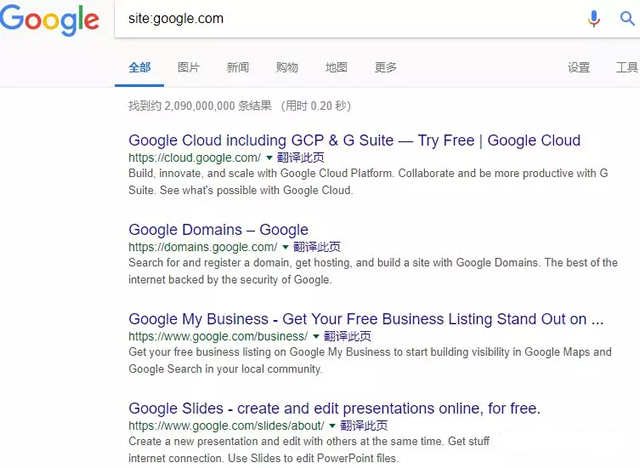The image size is (640, 468).
Task: Click the result count text 找到约 2,090,000,000 条结果
Action: 200,106
